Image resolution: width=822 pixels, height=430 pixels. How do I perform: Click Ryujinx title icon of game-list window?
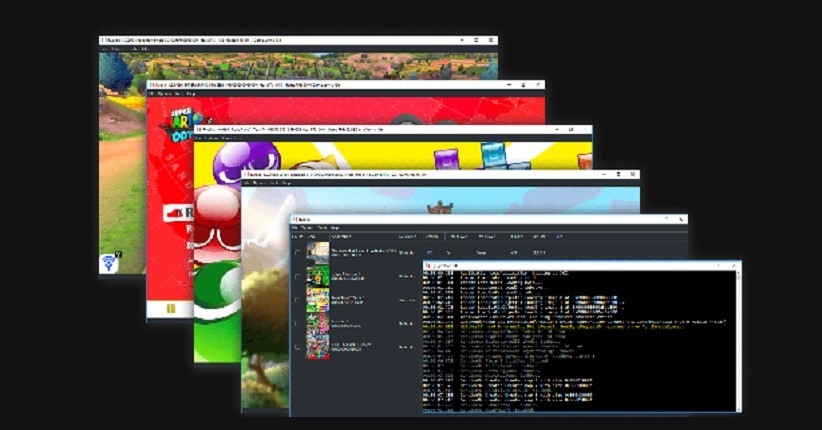point(296,219)
